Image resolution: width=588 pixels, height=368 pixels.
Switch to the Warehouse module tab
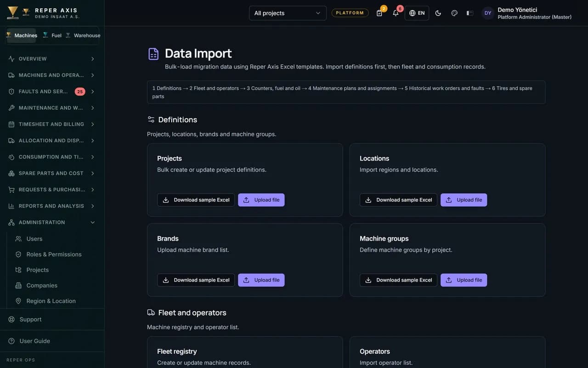[83, 35]
